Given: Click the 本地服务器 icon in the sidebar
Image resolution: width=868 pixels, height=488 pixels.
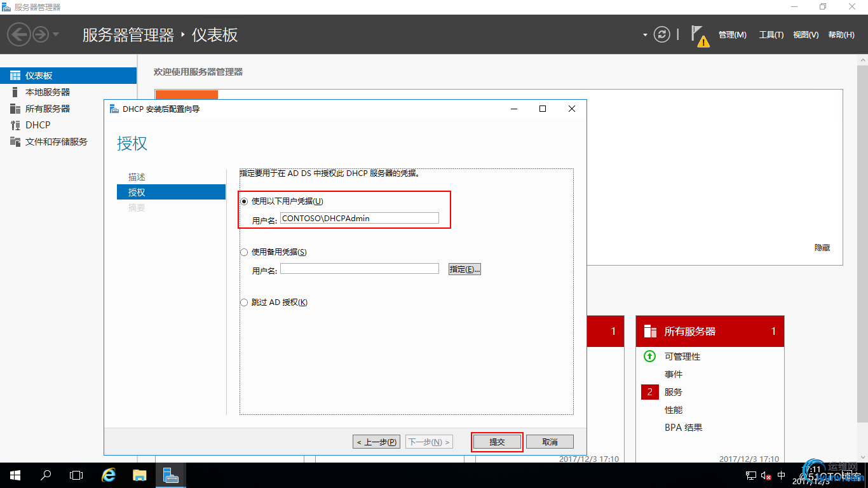Looking at the screenshot, I should click(15, 92).
